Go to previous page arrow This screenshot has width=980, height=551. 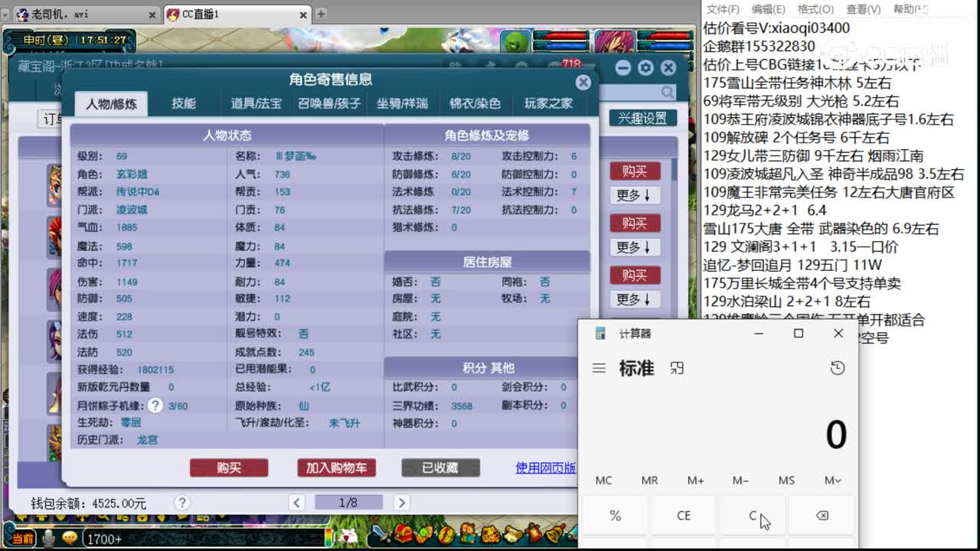297,503
